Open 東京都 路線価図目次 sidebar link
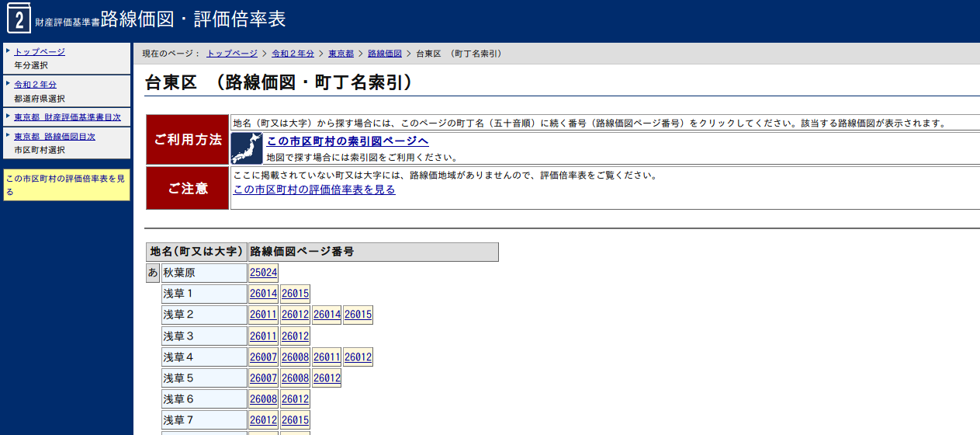980x435 pixels. (x=54, y=136)
